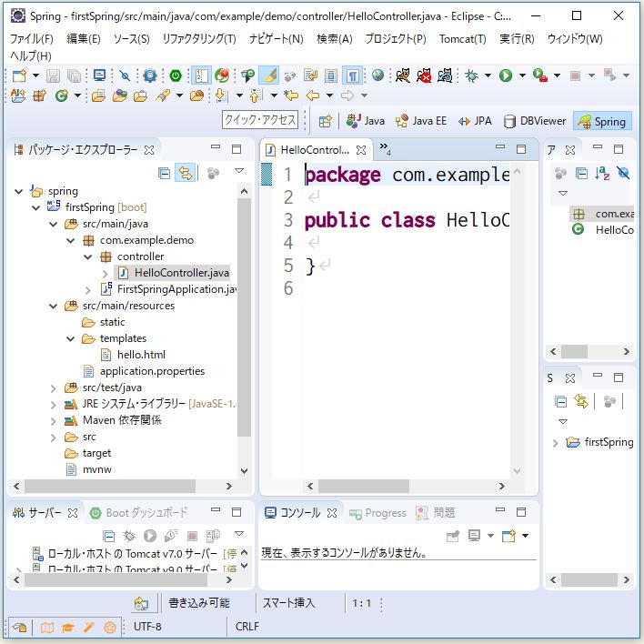The height and width of the screenshot is (644, 644).
Task: Click the Restart Tomcat cat icon
Action: click(445, 75)
